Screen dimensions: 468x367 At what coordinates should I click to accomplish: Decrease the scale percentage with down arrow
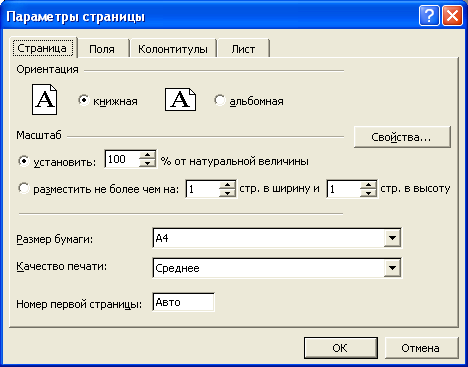[x=147, y=163]
